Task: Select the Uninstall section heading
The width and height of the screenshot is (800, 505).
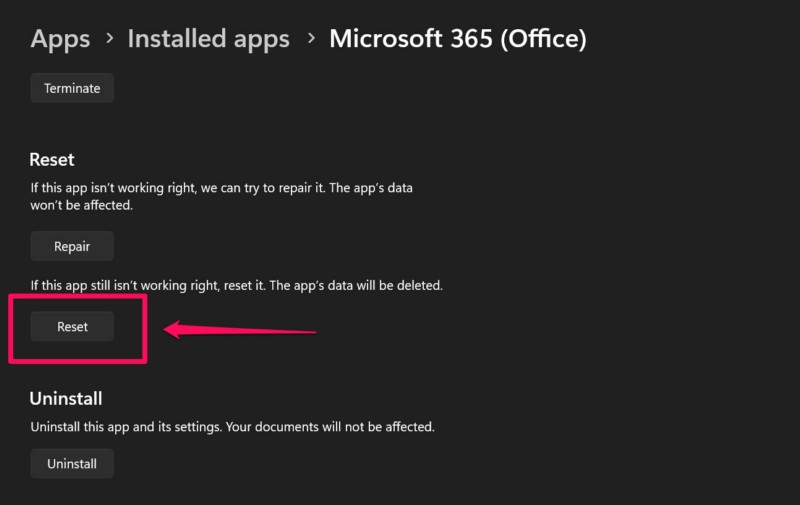Action: (66, 398)
